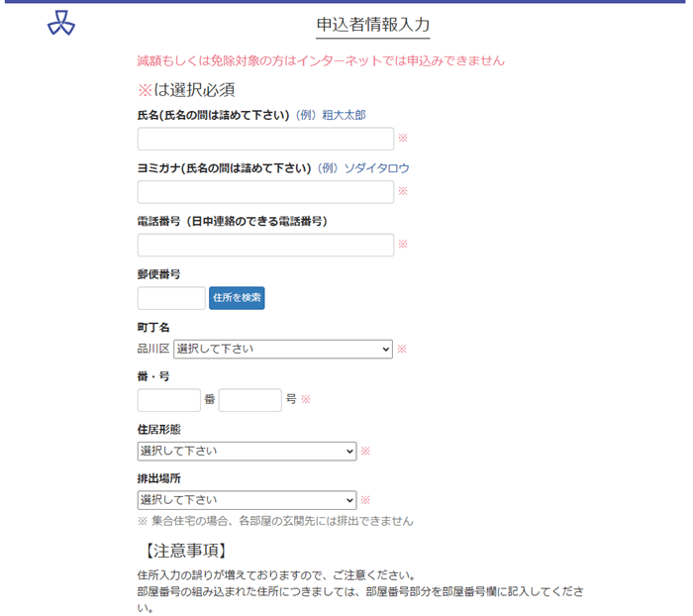Click the 電話番号 field label
Image resolution: width=693 pixels, height=616 pixels.
tap(232, 221)
